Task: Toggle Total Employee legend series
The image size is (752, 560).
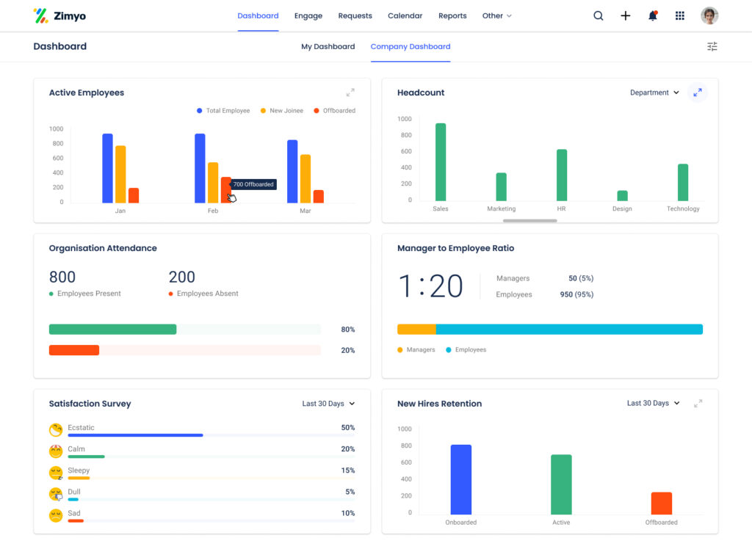Action: coord(223,111)
